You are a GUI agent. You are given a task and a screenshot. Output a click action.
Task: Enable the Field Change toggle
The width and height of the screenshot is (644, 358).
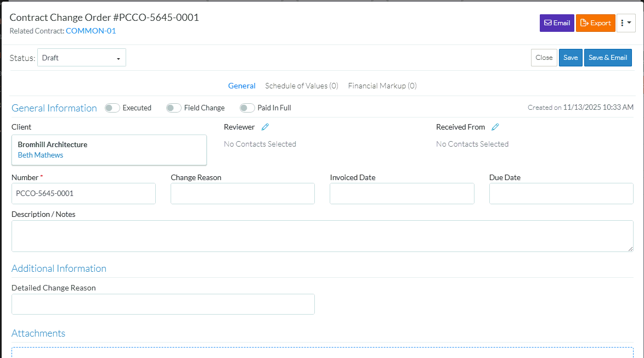tap(174, 108)
